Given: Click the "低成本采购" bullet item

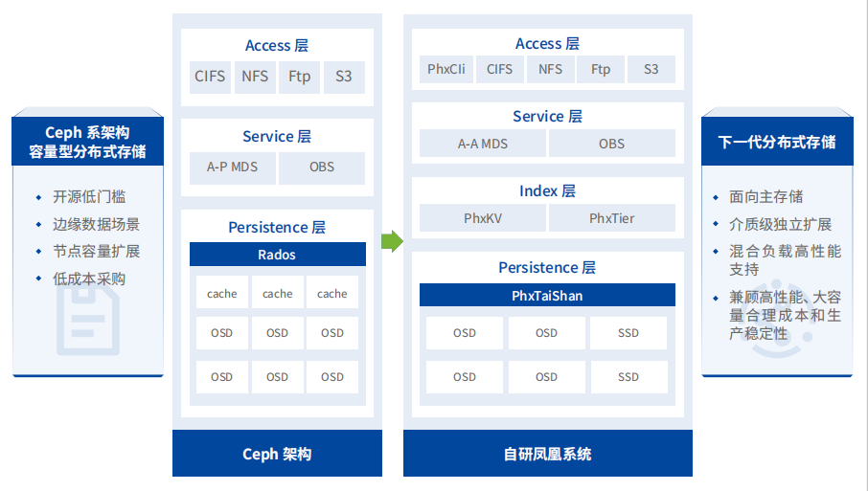Looking at the screenshot, I should click(x=89, y=279).
